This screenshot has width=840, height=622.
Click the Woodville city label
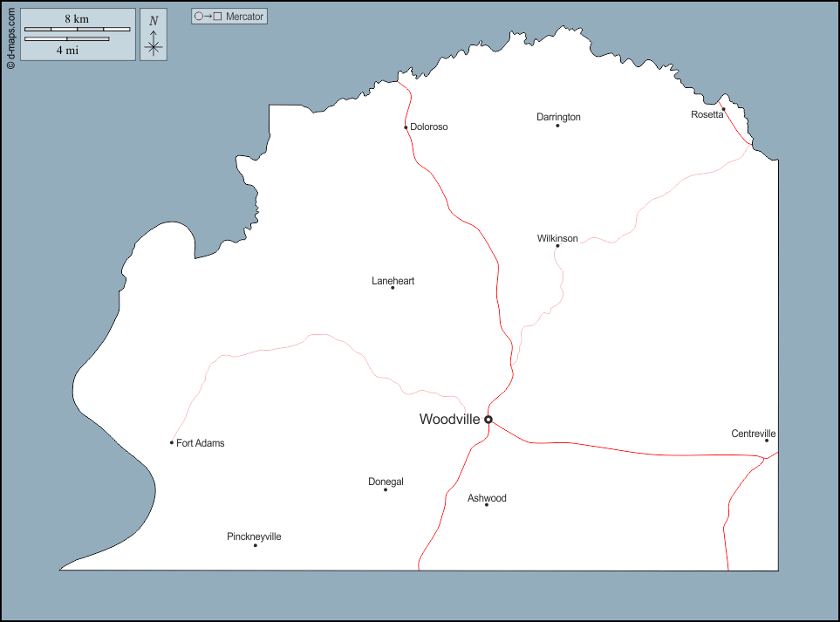tap(449, 420)
